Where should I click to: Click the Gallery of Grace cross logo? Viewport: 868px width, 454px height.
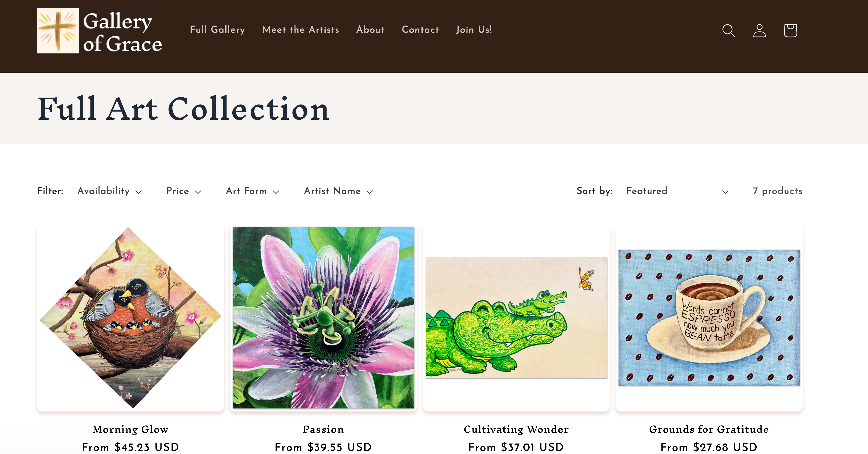(x=99, y=31)
